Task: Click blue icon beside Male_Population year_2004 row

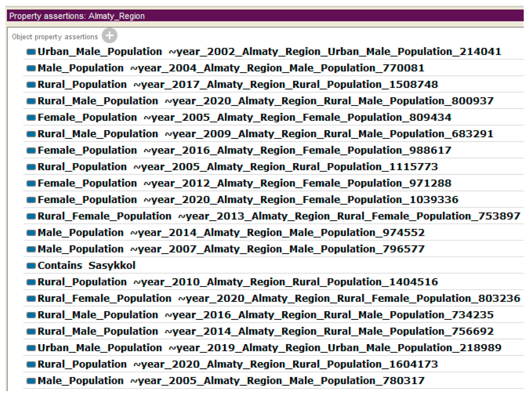Action: pos(31,68)
